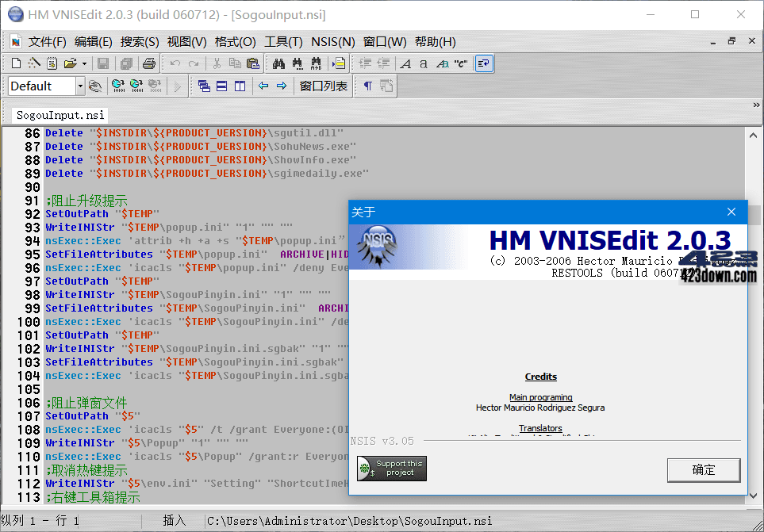The width and height of the screenshot is (764, 532).
Task: Click the Main programing credits link
Action: point(540,397)
